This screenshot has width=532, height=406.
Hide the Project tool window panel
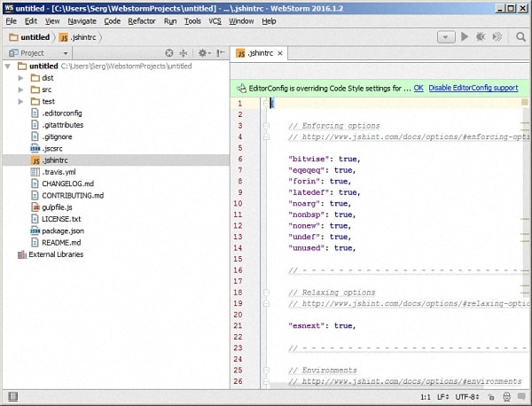point(219,53)
